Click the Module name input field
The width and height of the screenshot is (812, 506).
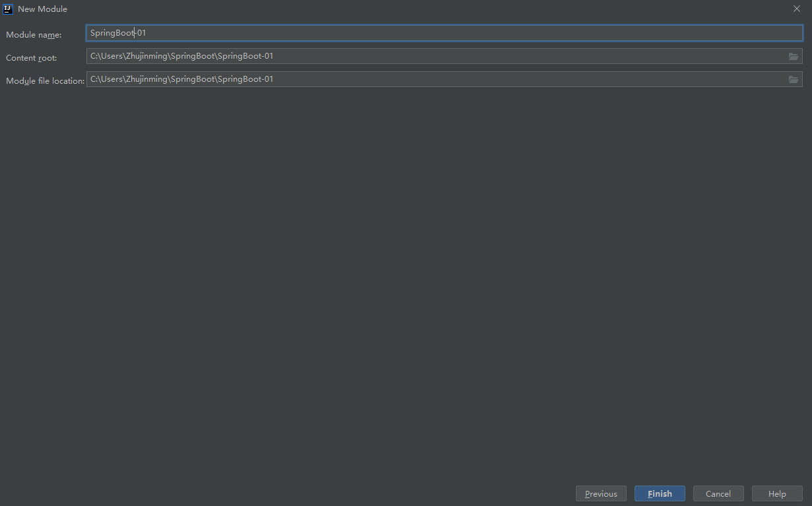(444, 33)
